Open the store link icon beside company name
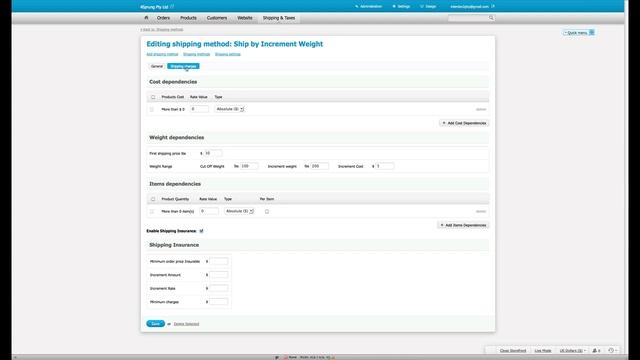Screen dimensions: 640x360 pyautogui.click(x=172, y=7)
